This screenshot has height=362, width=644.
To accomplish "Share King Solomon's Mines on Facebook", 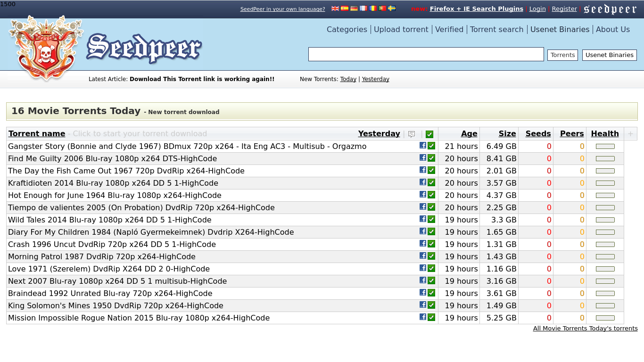I will 423,305.
